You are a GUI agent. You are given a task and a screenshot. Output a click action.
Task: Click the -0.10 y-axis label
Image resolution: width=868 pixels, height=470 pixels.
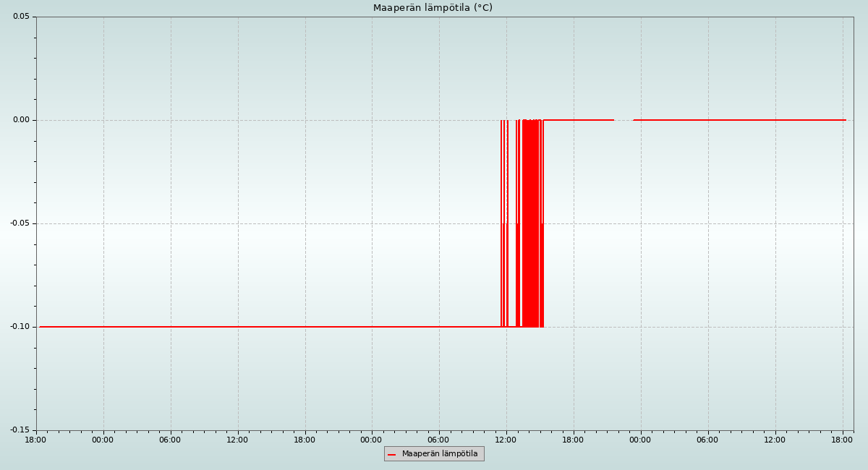(20, 327)
